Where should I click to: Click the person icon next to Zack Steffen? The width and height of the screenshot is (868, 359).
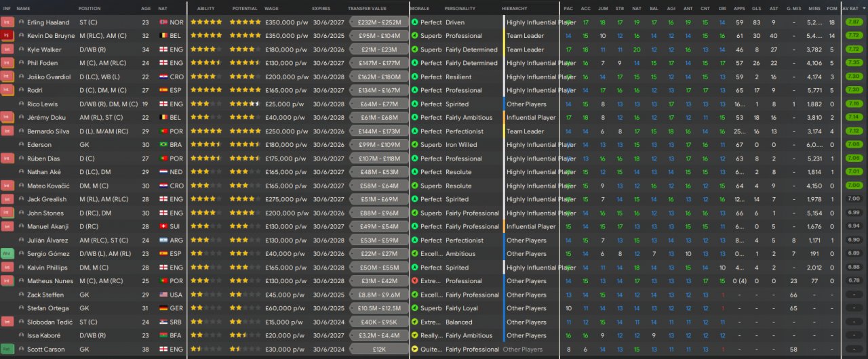(22, 295)
